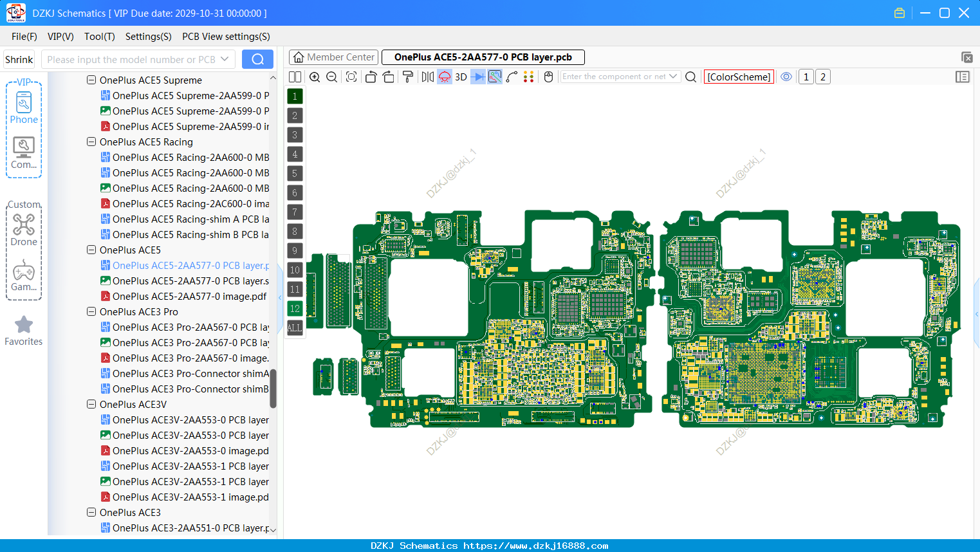Click the DZKJ application logo
Image resolution: width=980 pixels, height=552 pixels.
click(x=15, y=13)
